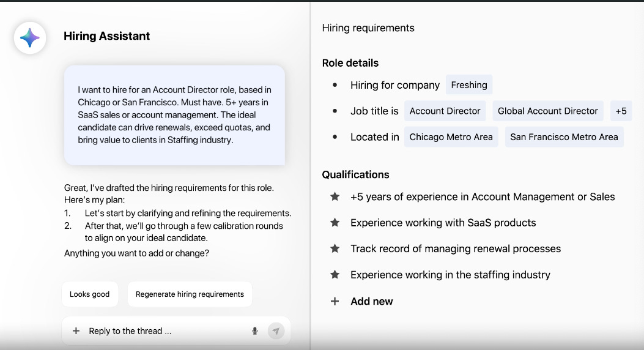Click the plus icon beside Add new

tap(335, 301)
